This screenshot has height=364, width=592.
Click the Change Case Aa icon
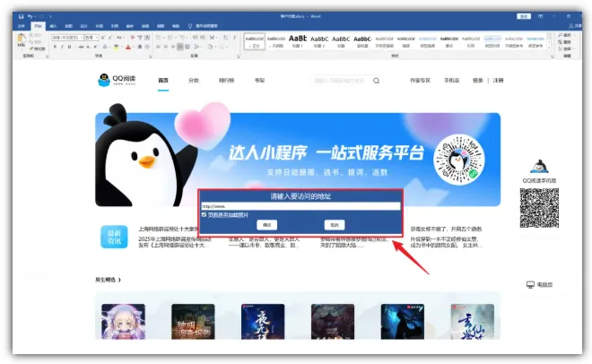coord(118,38)
